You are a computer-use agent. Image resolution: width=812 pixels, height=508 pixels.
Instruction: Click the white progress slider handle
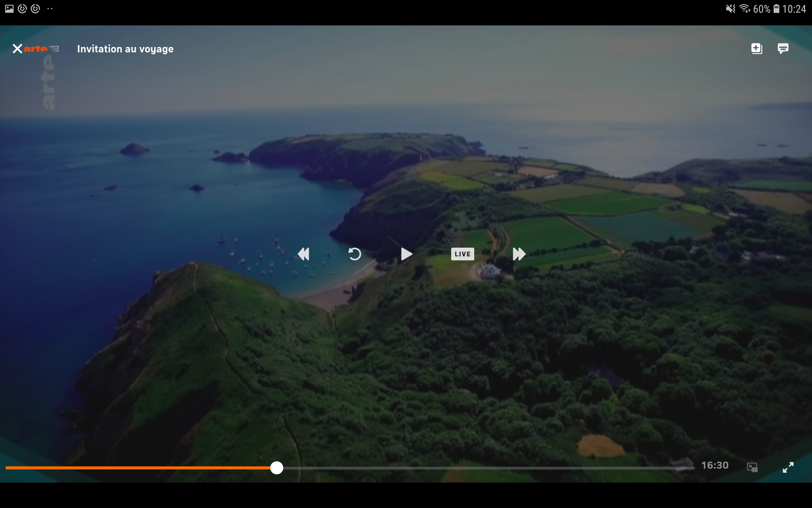(277, 468)
